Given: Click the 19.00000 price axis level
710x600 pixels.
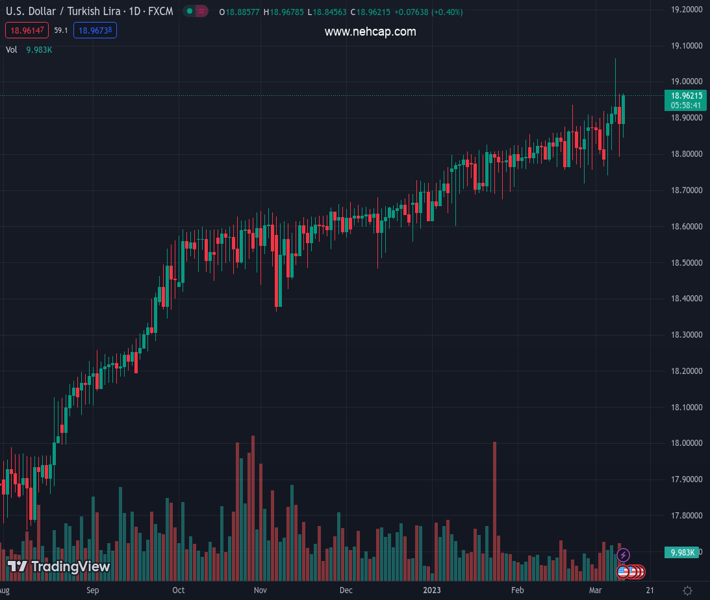Looking at the screenshot, I should 685,82.
